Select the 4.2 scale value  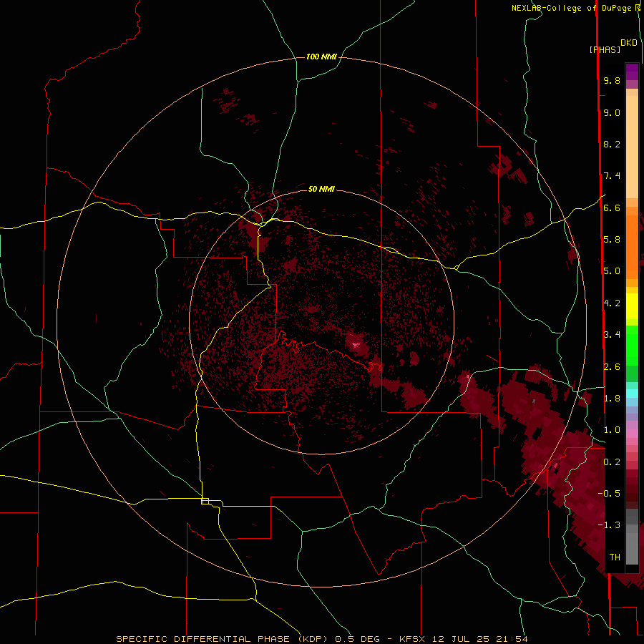click(612, 303)
